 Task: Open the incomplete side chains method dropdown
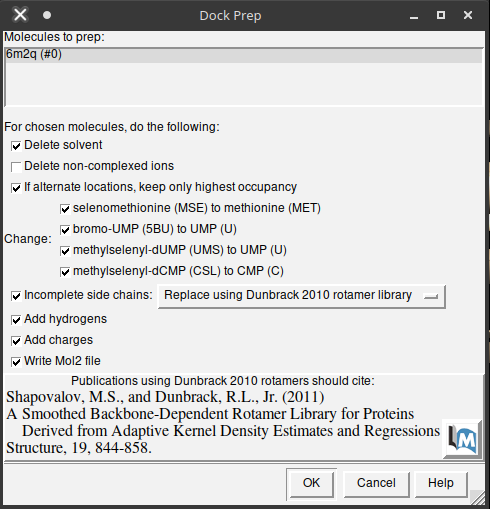(x=302, y=296)
